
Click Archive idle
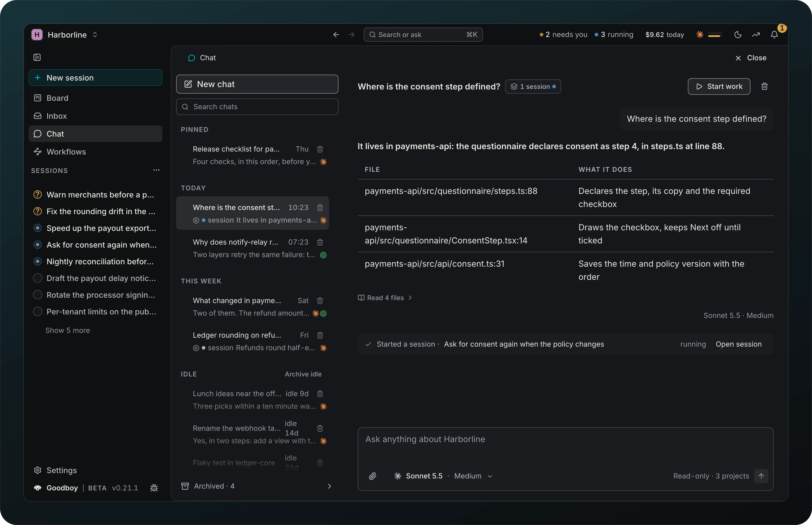(x=303, y=374)
